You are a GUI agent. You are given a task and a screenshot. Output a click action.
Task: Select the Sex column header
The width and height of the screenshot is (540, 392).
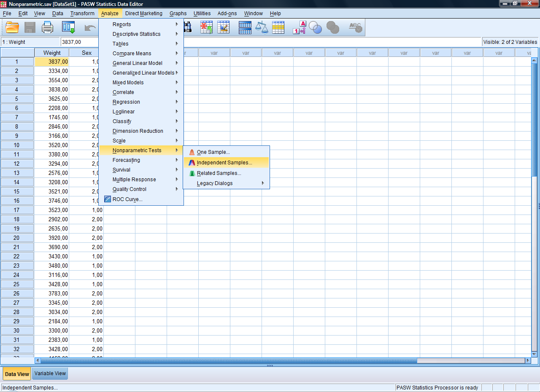(x=86, y=53)
